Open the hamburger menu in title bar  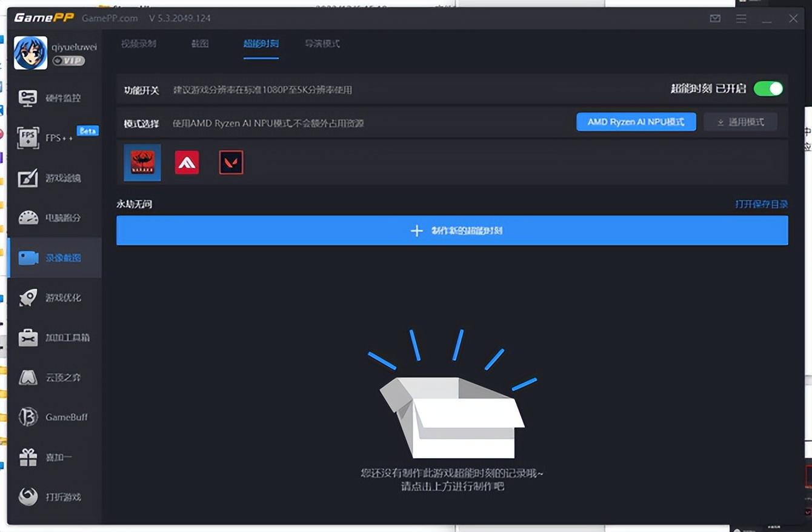pos(741,19)
